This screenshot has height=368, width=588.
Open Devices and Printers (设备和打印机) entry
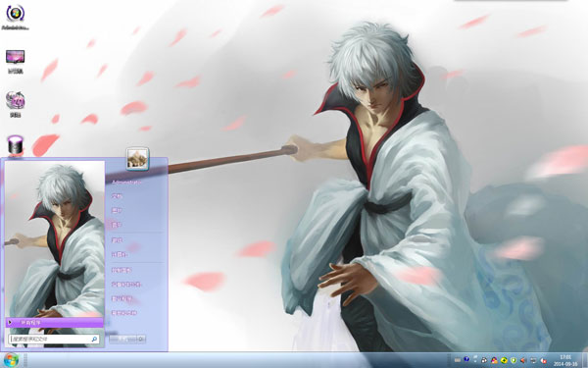pos(126,285)
